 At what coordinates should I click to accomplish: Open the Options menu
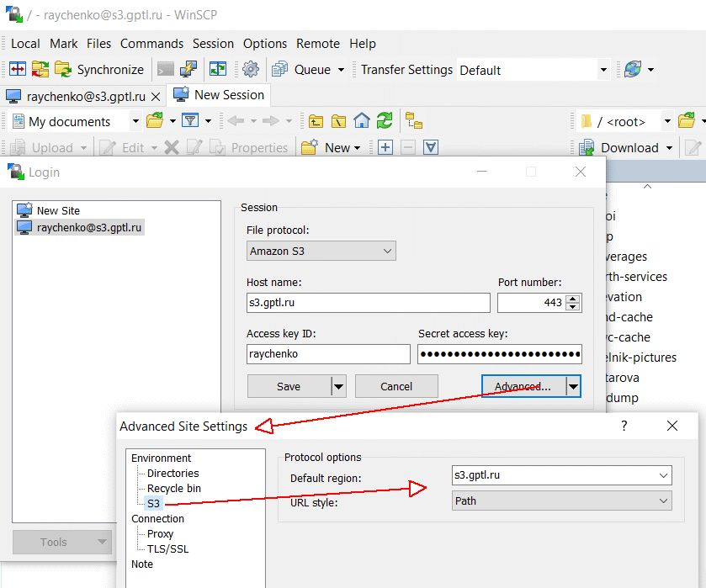click(x=265, y=44)
